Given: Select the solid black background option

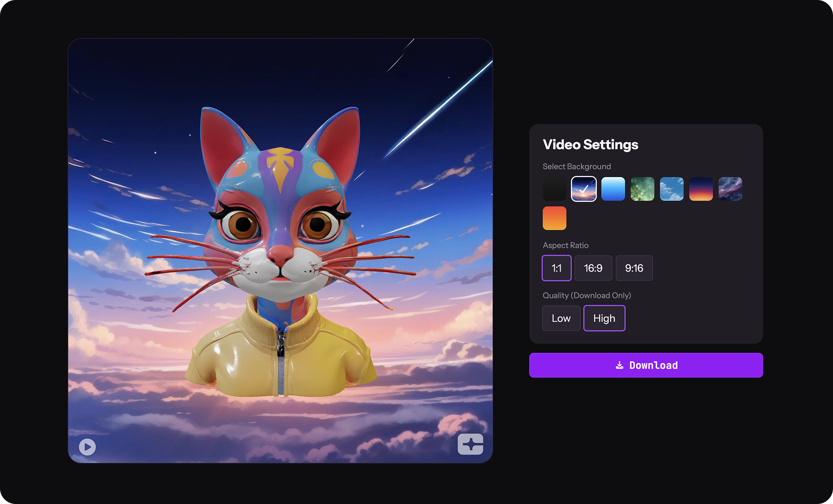Looking at the screenshot, I should pos(554,189).
